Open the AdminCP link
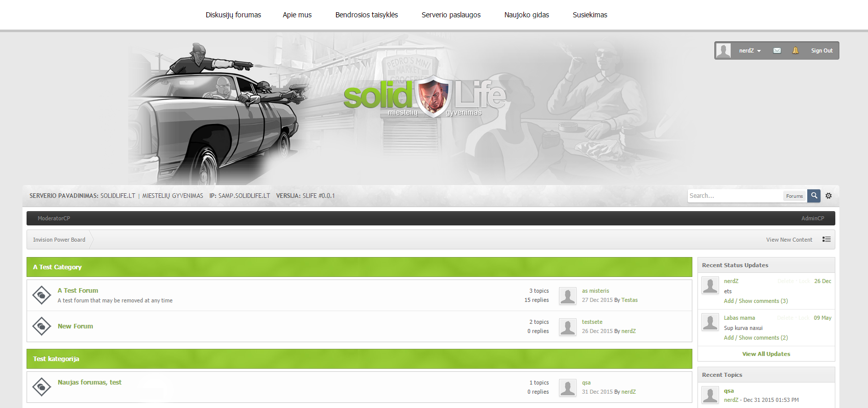The height and width of the screenshot is (408, 868). 812,218
